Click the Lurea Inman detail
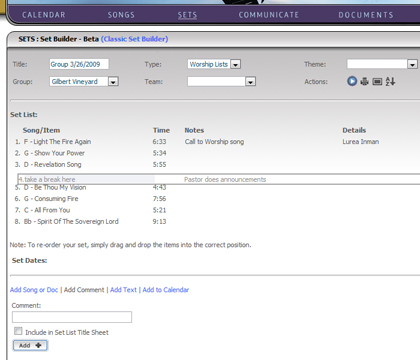The height and width of the screenshot is (360, 420). tap(361, 142)
